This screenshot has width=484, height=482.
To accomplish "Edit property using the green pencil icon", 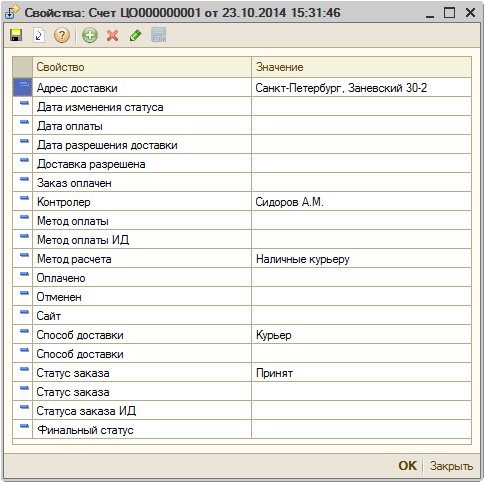I will pos(135,35).
